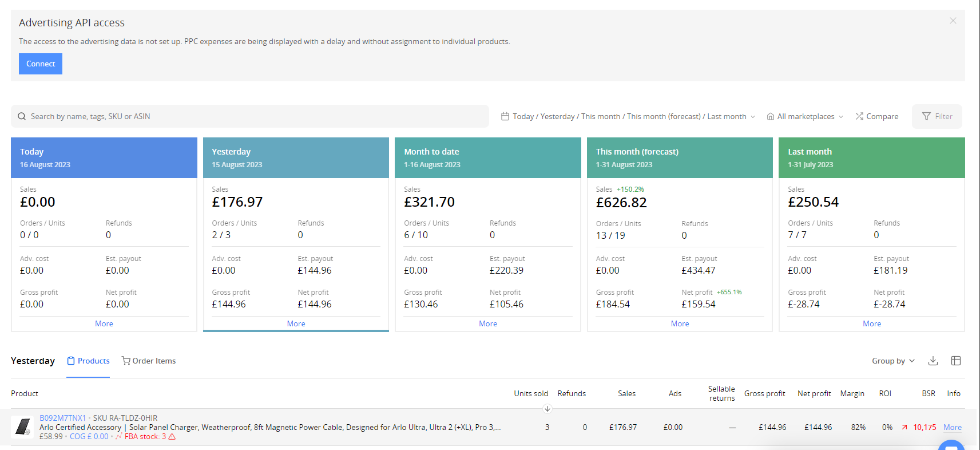Open More info for Arlo product row
The height and width of the screenshot is (450, 980).
coord(953,427)
